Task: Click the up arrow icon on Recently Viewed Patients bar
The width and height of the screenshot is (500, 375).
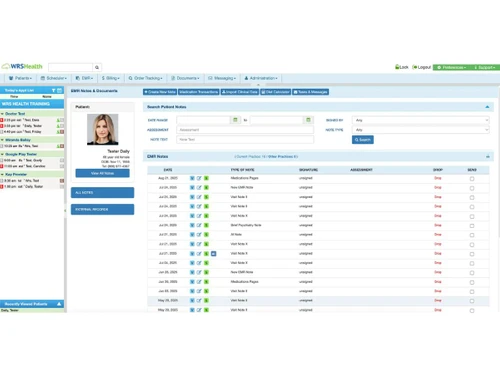Action: [x=59, y=304]
